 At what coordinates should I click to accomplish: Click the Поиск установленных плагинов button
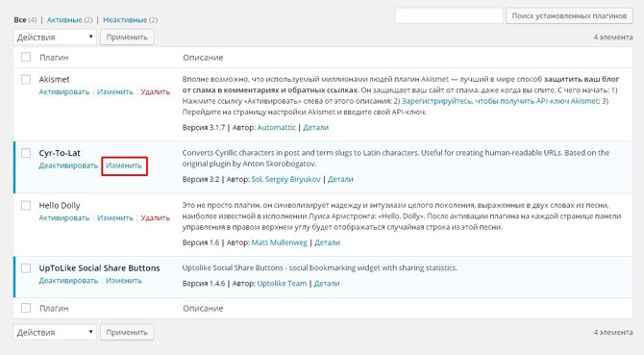tap(569, 16)
